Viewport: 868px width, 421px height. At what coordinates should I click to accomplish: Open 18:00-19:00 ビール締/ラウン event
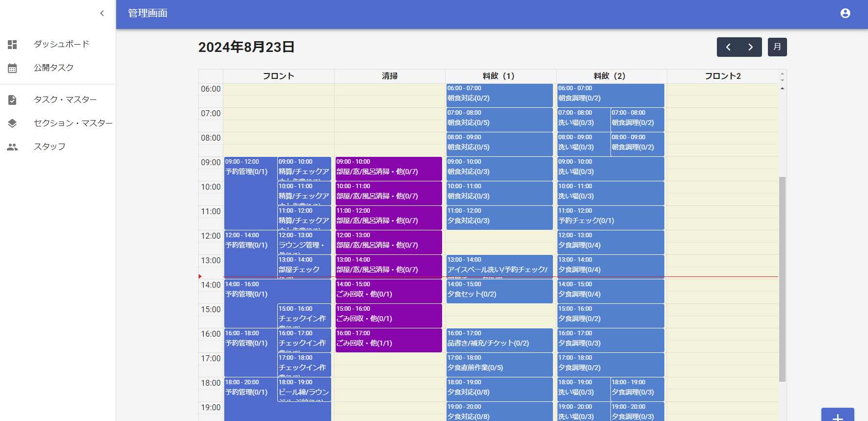(x=304, y=390)
